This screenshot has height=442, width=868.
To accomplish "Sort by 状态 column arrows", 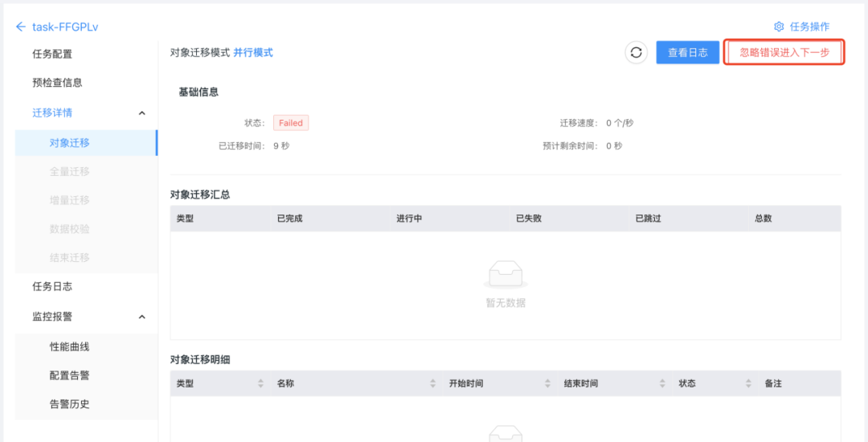I will (x=748, y=383).
